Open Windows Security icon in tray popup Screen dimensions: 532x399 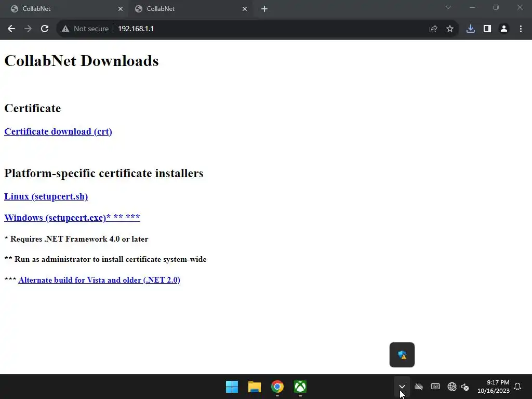(402, 355)
